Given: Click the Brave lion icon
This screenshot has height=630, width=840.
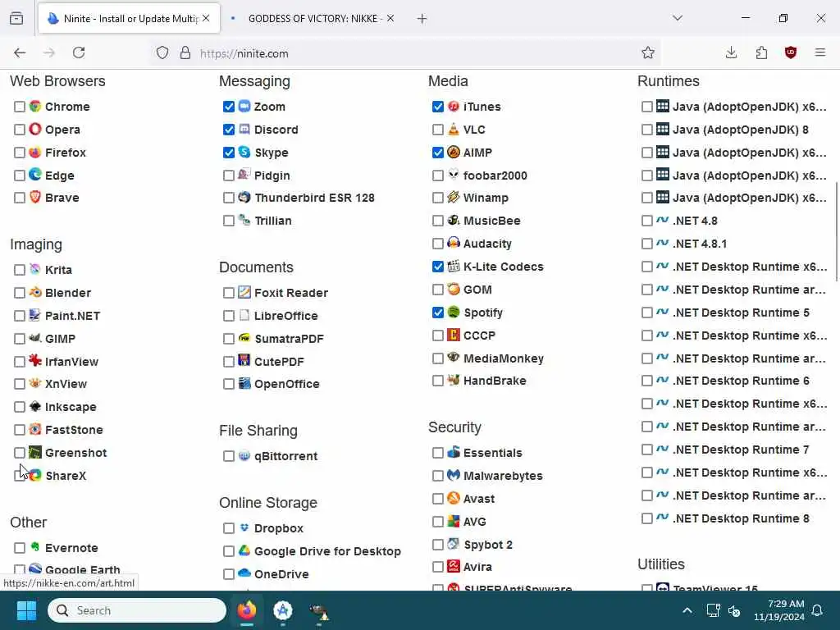Looking at the screenshot, I should [x=35, y=197].
